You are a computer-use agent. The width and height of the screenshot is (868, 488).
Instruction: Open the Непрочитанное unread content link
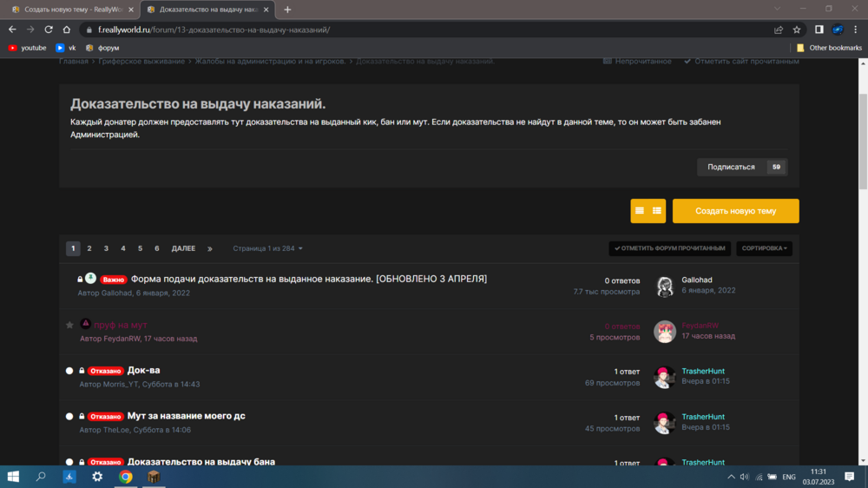point(637,61)
